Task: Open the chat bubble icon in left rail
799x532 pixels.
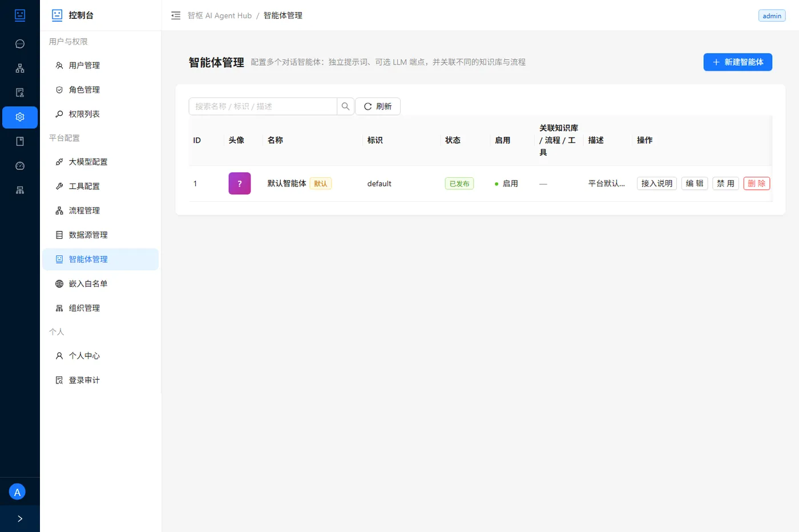Action: 20,44
